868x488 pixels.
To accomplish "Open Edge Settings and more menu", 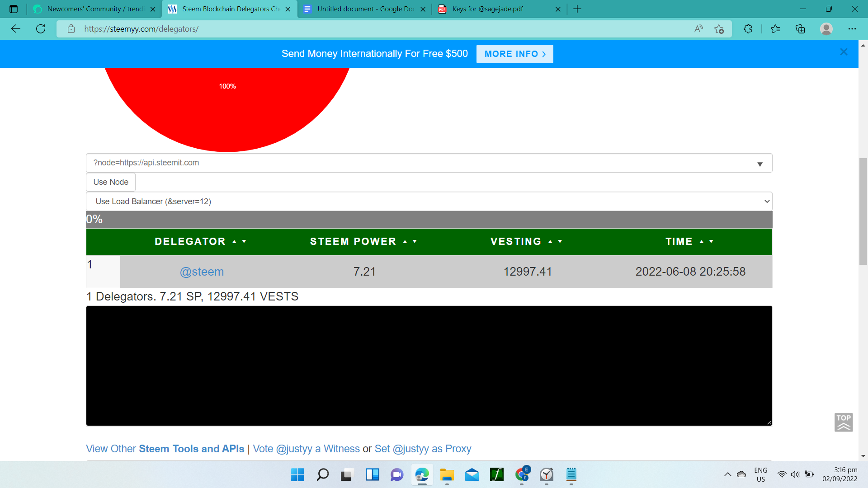I will pos(852,29).
